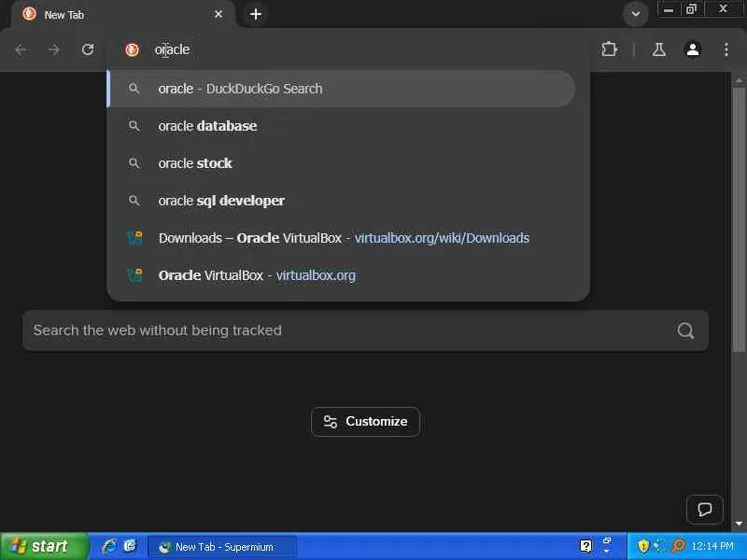Click the DuckDuckGo icon in address bar

pos(132,49)
